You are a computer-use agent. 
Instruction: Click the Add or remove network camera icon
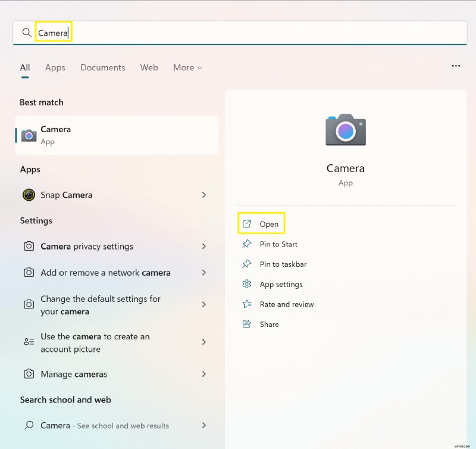coord(29,272)
